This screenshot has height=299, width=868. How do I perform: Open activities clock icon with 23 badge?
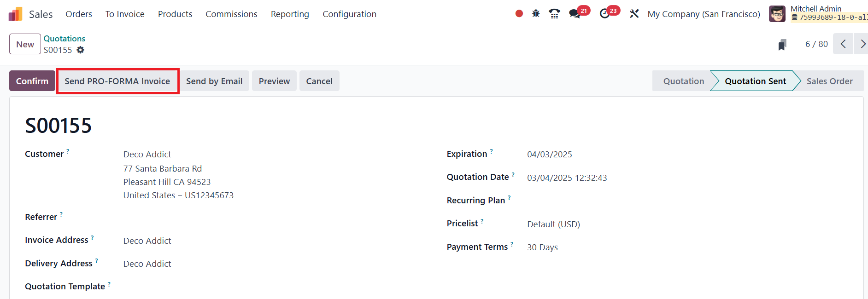(604, 14)
